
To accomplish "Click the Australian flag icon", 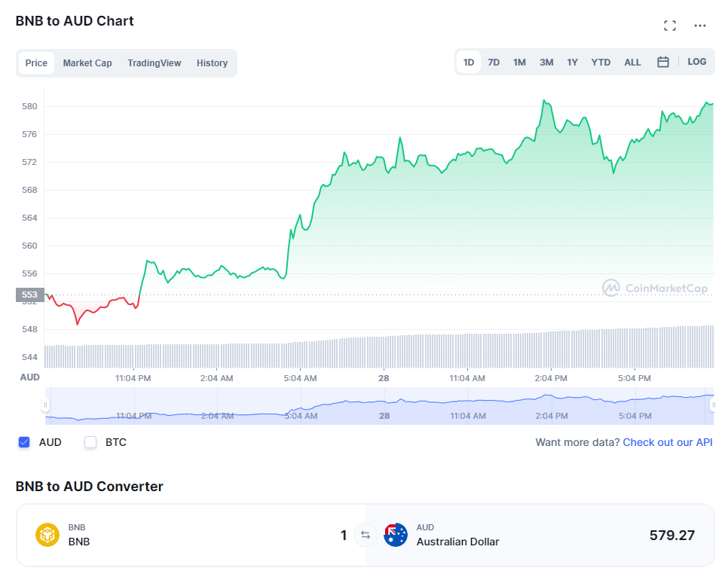I will coord(396,535).
